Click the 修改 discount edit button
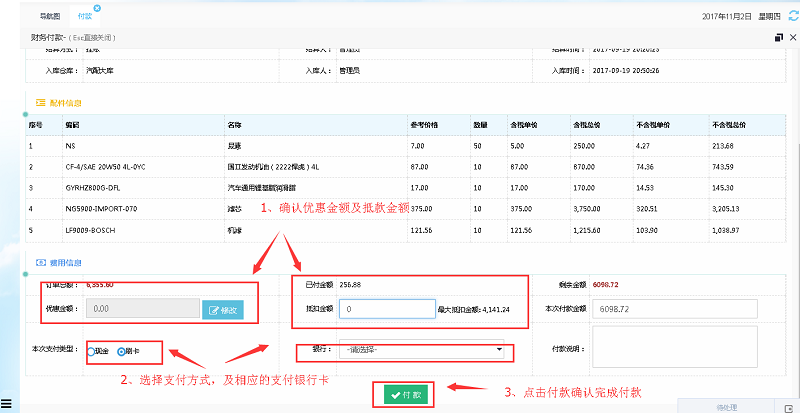 tap(223, 310)
